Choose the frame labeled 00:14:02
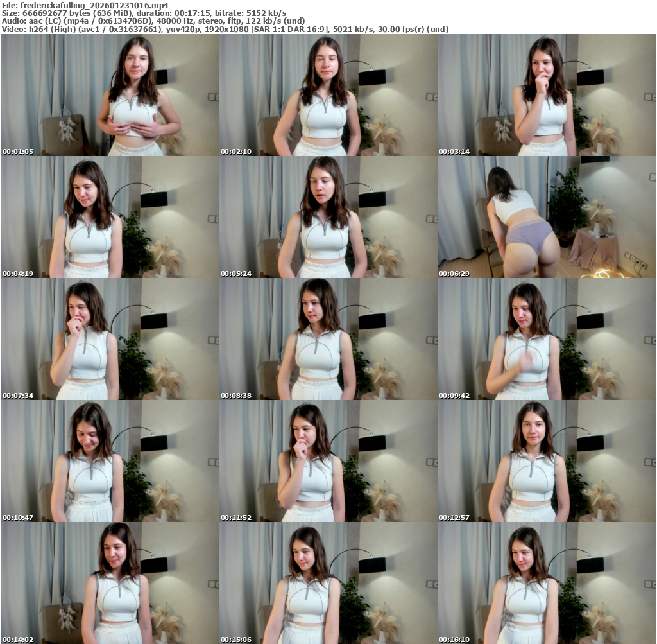657x644 pixels. [x=110, y=583]
